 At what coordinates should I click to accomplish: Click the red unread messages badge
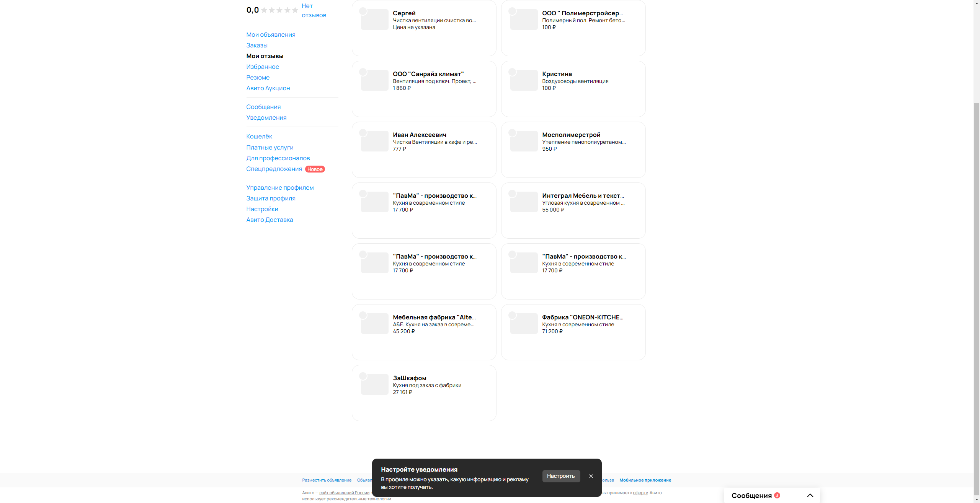click(x=777, y=495)
